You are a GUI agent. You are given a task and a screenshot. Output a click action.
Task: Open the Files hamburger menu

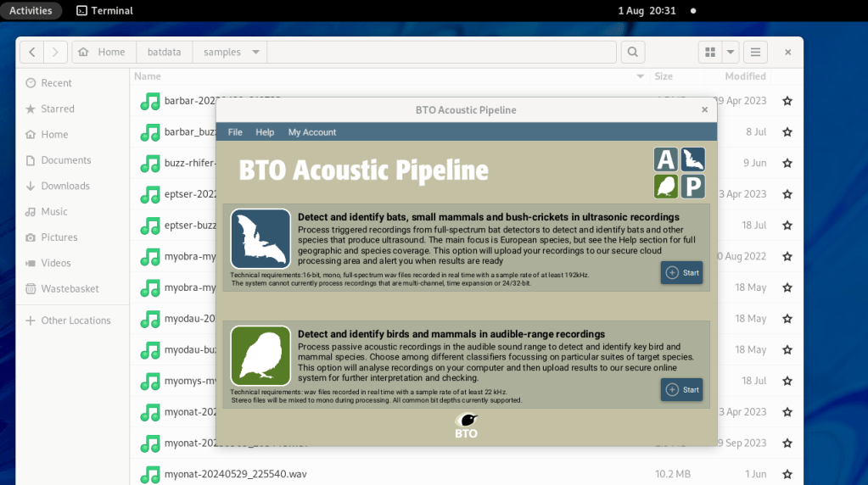point(756,52)
